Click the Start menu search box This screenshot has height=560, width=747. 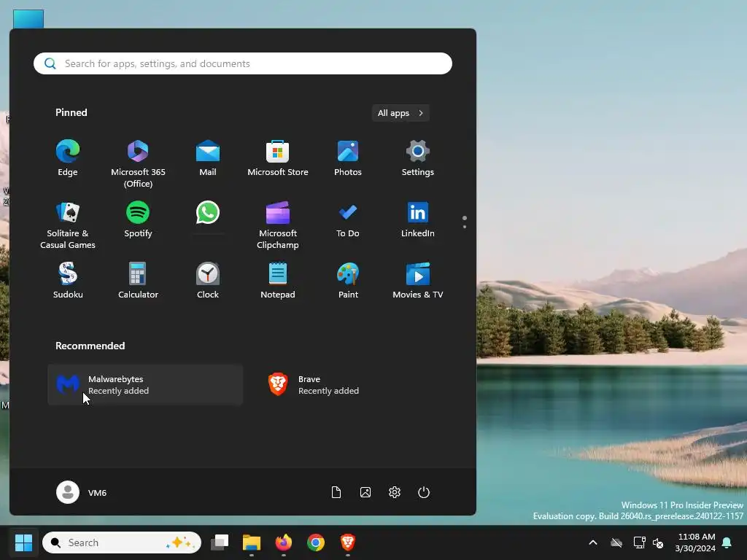(243, 63)
